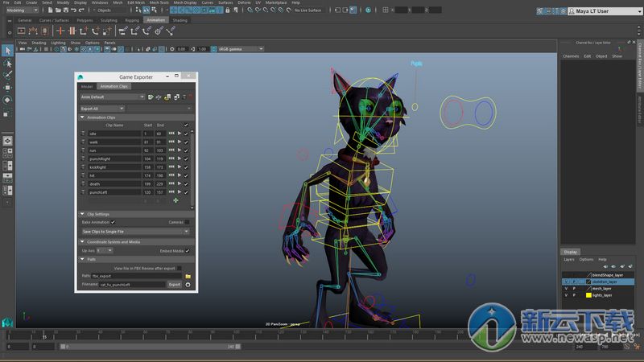This screenshot has width=644, height=362.
Task: Open the Deform menu
Action: tap(244, 2)
